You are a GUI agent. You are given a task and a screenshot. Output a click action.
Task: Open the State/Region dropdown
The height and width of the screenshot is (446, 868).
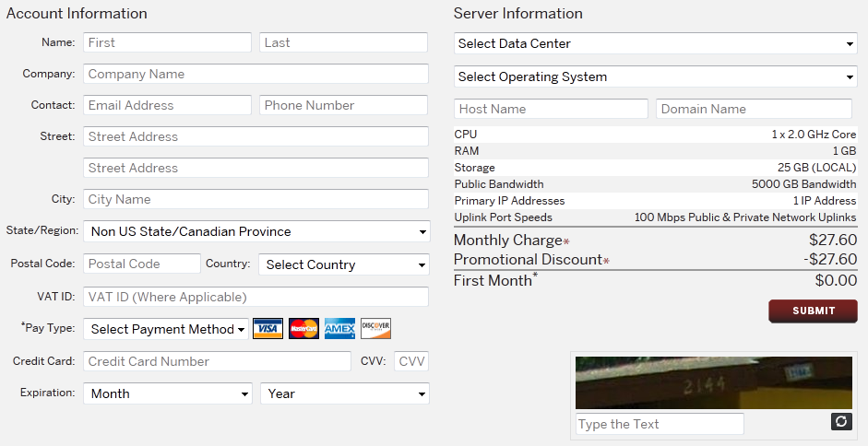point(256,231)
